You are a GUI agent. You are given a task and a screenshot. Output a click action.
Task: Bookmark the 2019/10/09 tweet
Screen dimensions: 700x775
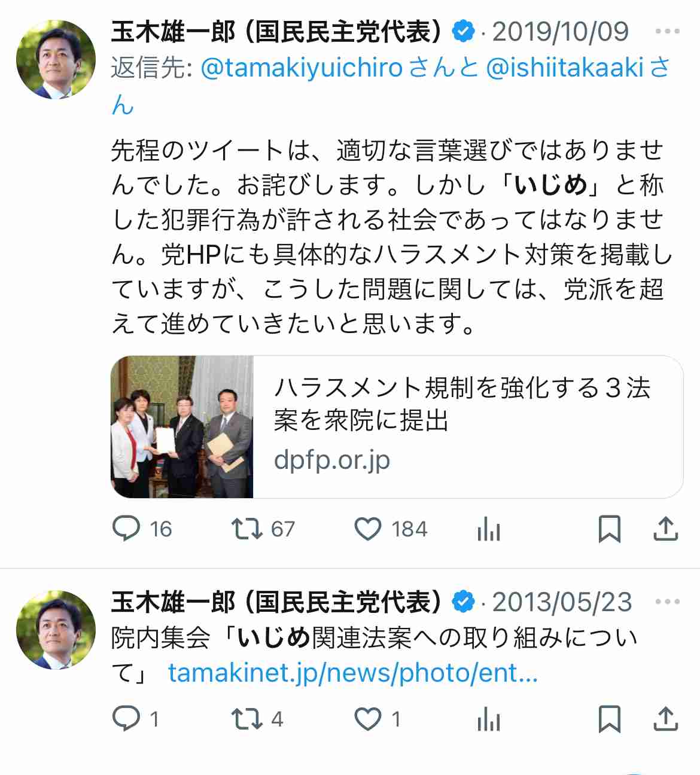610,529
